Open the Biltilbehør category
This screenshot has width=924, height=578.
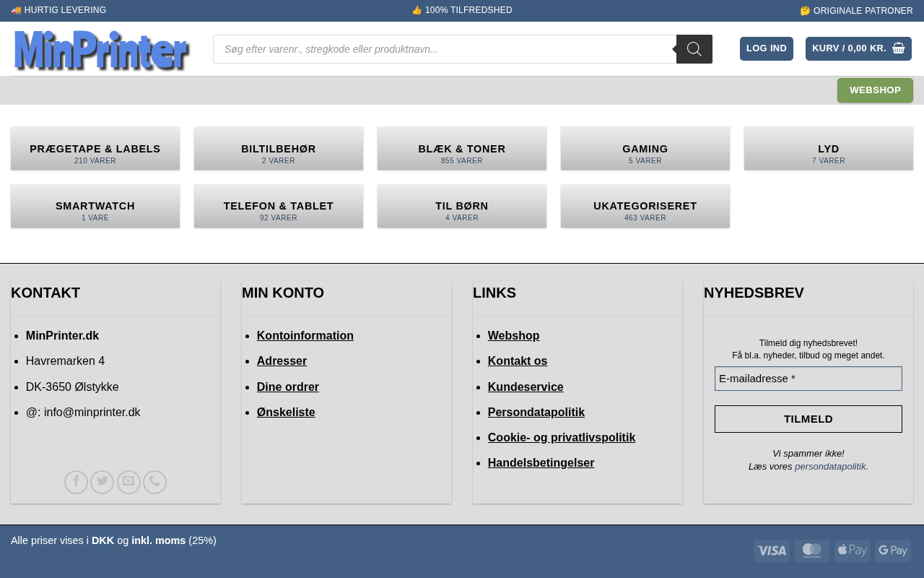coord(279,148)
